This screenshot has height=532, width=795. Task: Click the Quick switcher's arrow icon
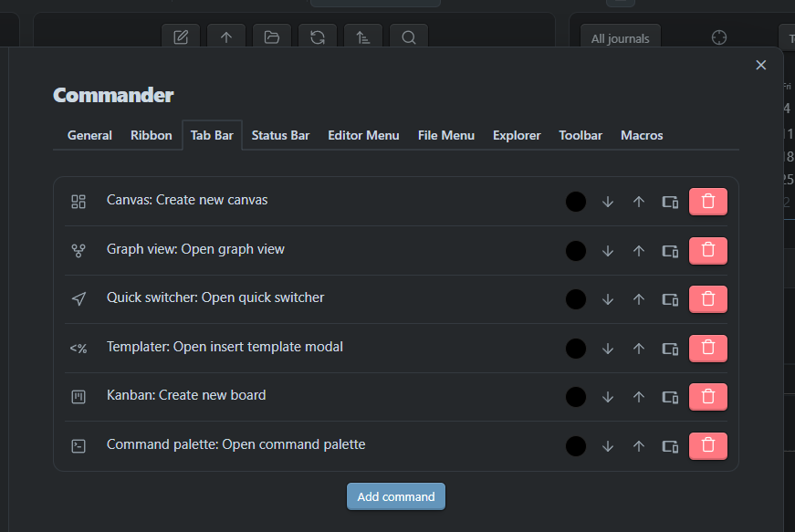[78, 298]
